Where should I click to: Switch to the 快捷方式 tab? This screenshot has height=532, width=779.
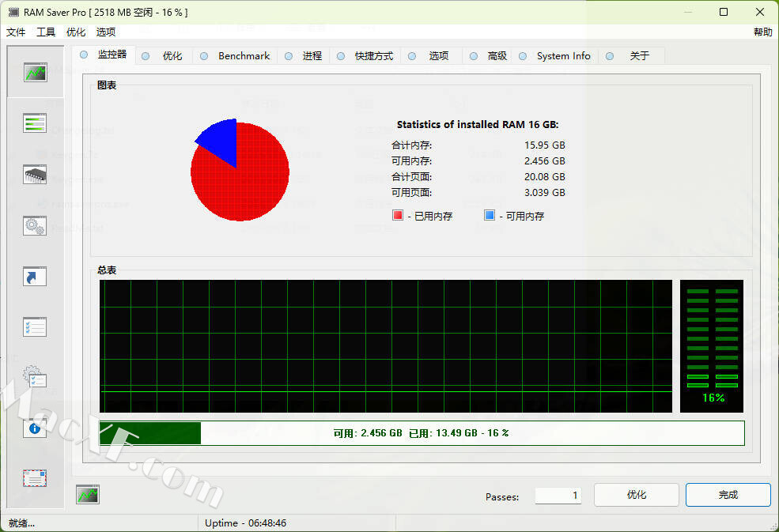pos(373,56)
